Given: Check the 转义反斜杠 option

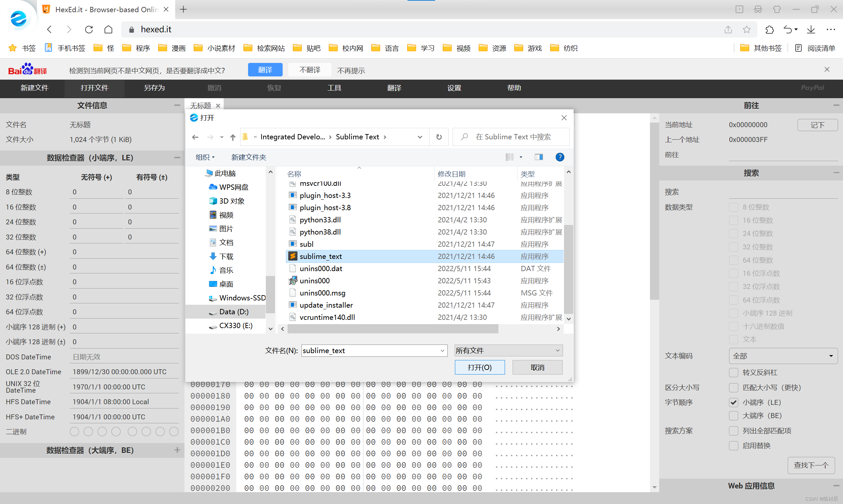Looking at the screenshot, I should [x=734, y=373].
